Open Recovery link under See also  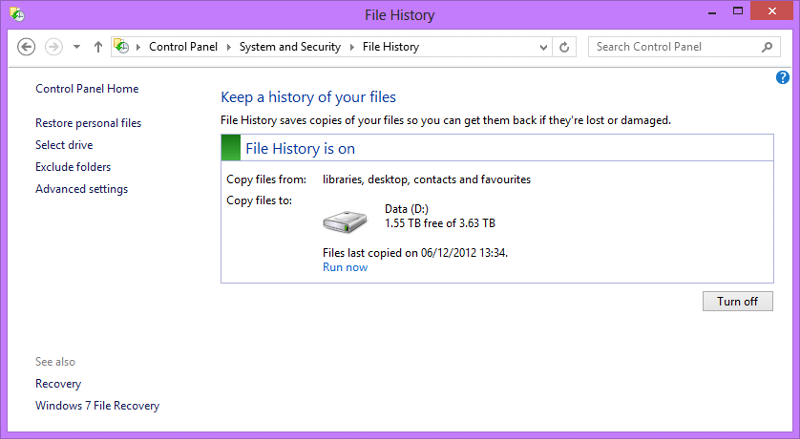pos(58,384)
